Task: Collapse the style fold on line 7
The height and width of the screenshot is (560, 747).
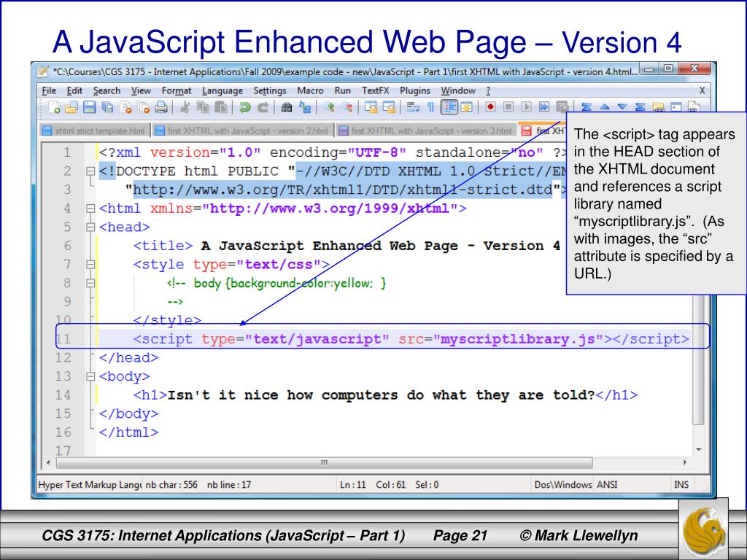Action: (90, 264)
